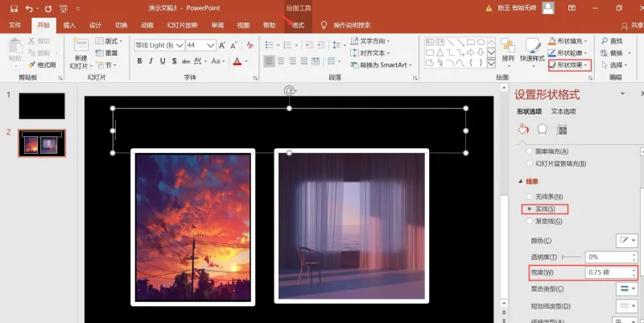Switch to 插入 insert tab
This screenshot has width=644, height=323.
point(69,25)
